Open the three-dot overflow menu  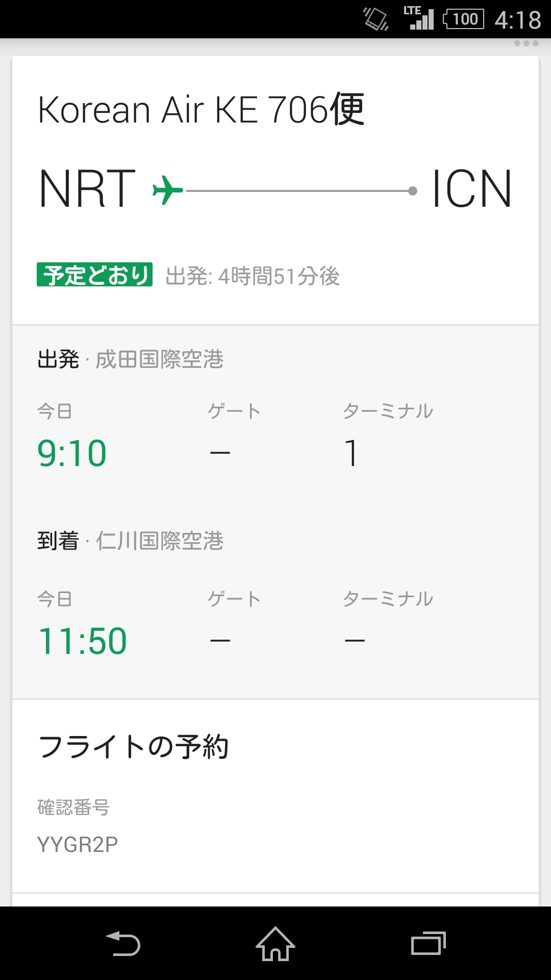[526, 43]
